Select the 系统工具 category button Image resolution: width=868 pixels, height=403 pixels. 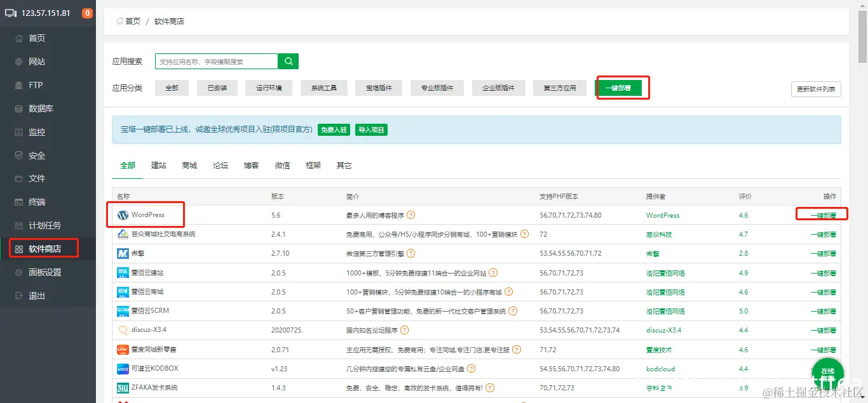tap(324, 88)
